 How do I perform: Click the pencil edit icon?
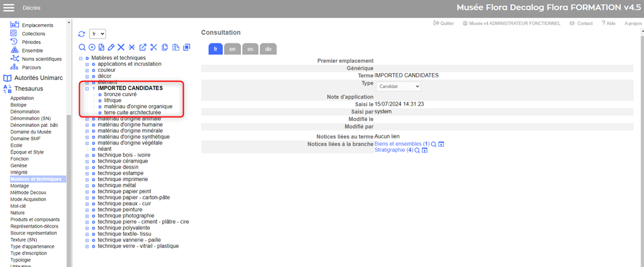point(111,47)
